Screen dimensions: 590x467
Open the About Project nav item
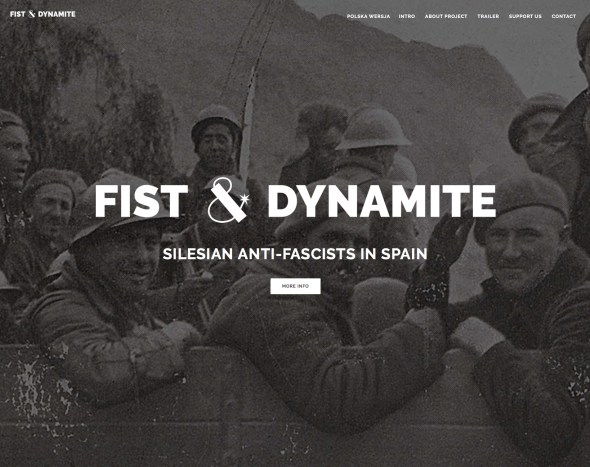pos(446,16)
